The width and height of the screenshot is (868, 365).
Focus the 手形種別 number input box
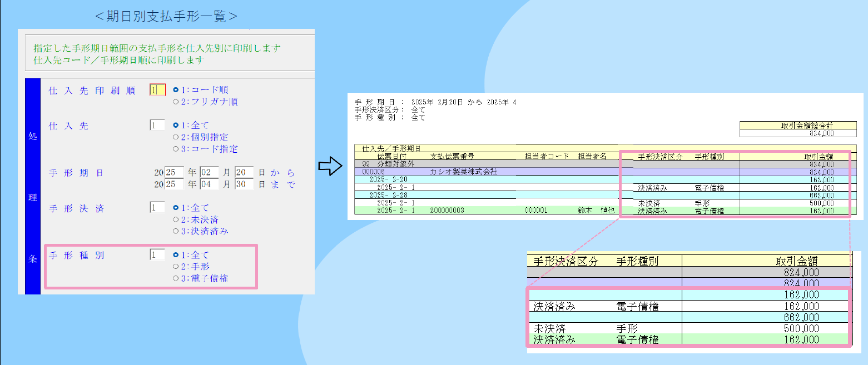[x=157, y=255]
